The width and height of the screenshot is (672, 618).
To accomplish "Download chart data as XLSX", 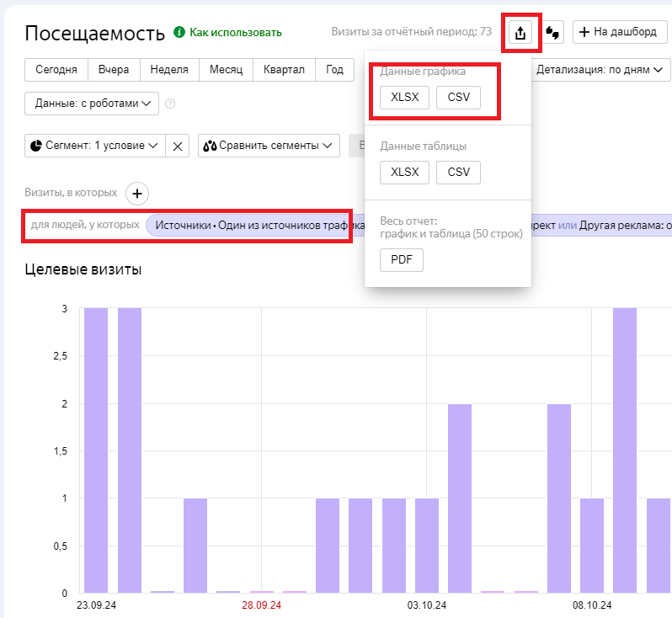I will tap(404, 98).
